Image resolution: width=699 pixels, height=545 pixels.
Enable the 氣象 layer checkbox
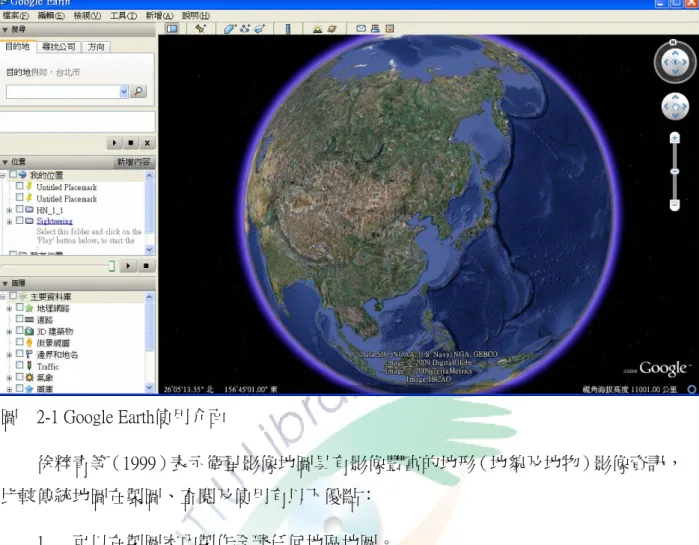coord(20,377)
